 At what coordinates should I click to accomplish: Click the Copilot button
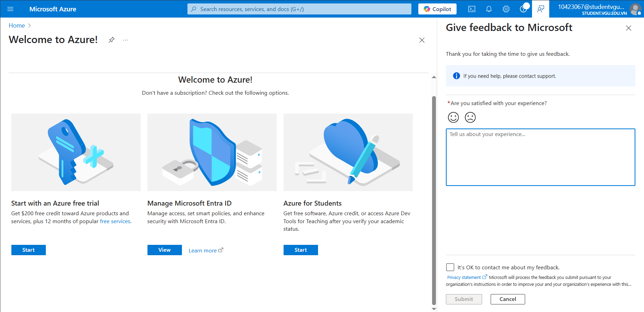coord(437,9)
